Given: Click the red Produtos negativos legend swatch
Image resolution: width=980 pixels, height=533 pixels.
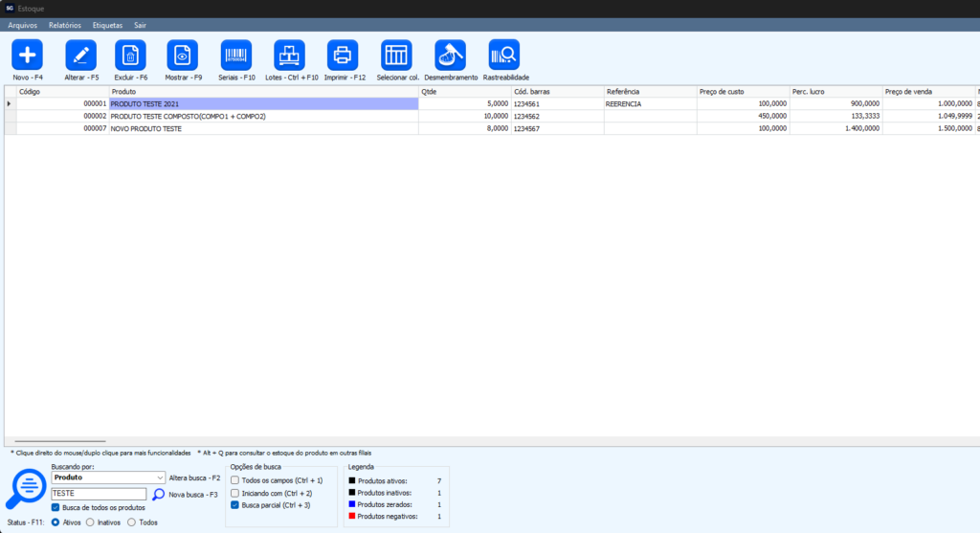Looking at the screenshot, I should pyautogui.click(x=352, y=516).
